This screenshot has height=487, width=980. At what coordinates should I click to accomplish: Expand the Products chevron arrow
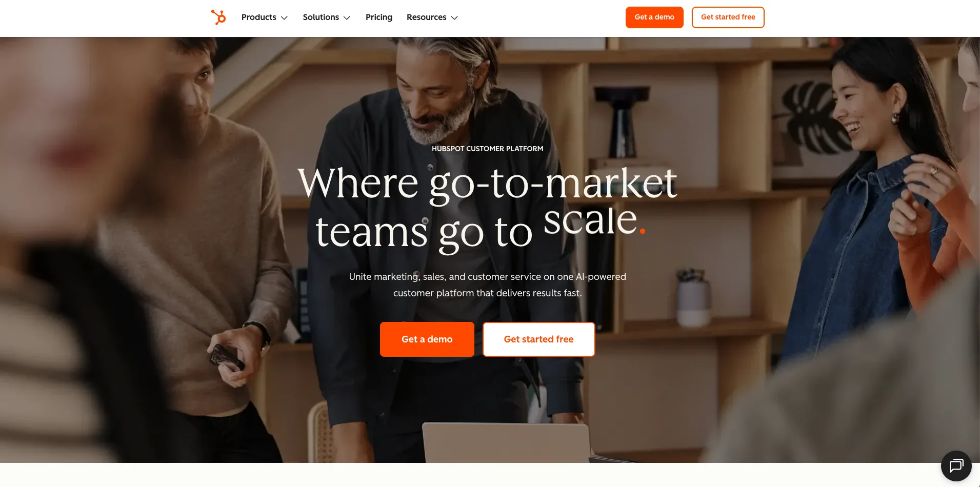pyautogui.click(x=284, y=18)
